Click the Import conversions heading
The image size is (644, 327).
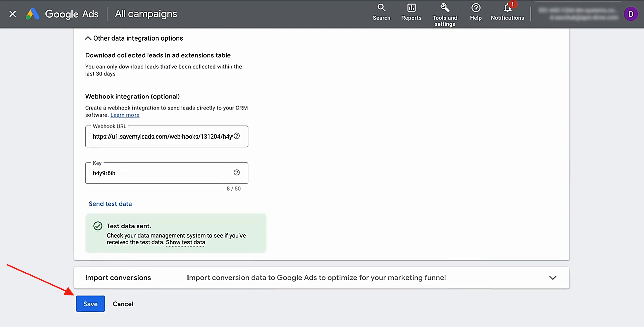[118, 278]
